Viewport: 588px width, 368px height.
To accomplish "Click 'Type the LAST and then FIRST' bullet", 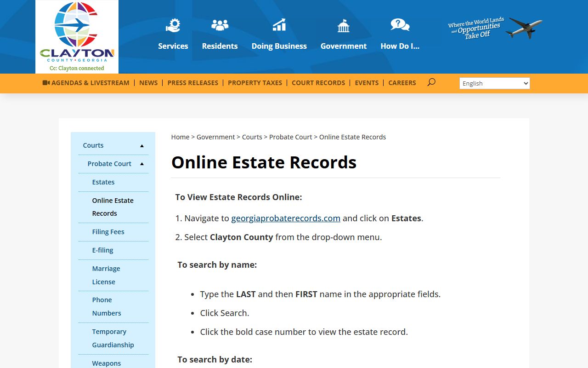I will [x=320, y=294].
